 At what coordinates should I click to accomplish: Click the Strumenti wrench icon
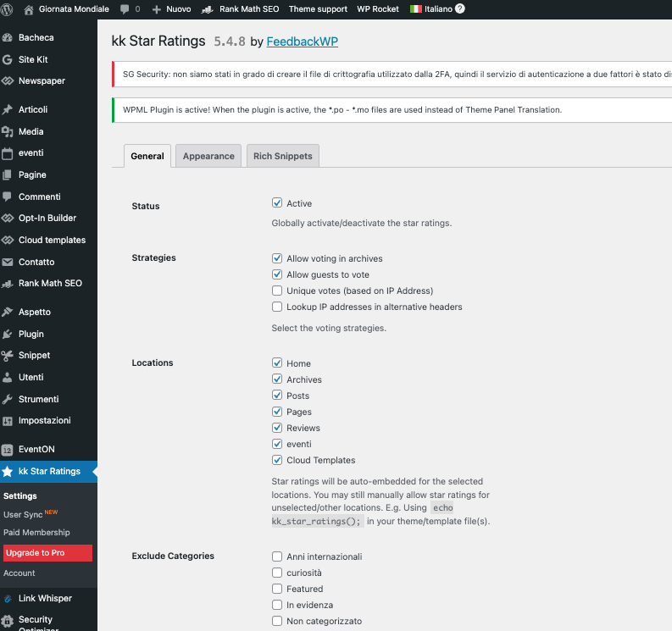click(x=7, y=399)
